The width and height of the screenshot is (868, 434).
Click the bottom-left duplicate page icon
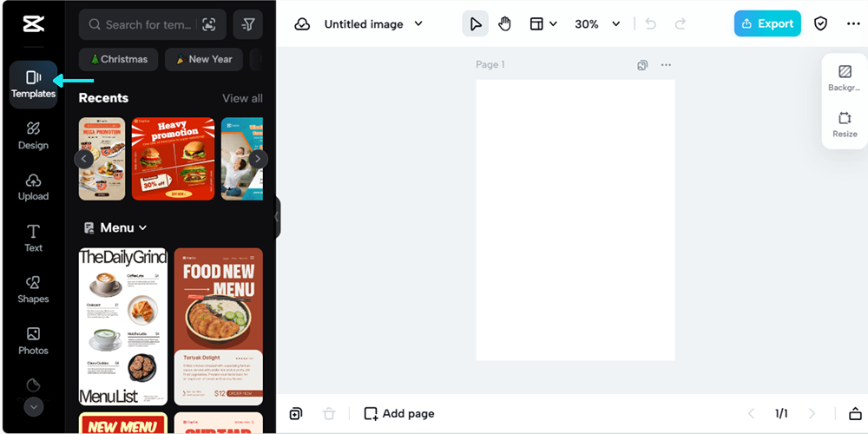[296, 413]
